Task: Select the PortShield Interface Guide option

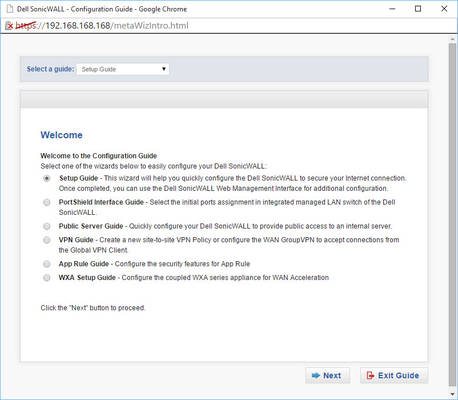Action: 47,202
